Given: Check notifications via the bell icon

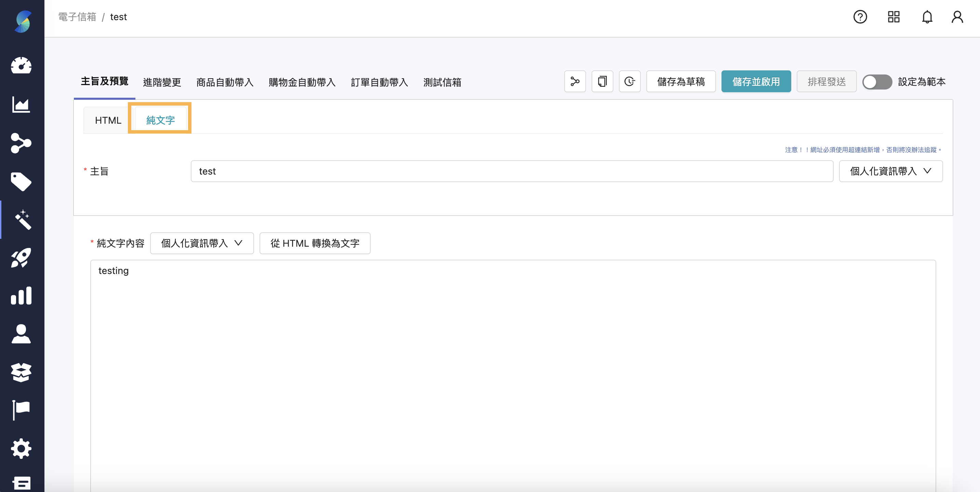Looking at the screenshot, I should tap(927, 17).
